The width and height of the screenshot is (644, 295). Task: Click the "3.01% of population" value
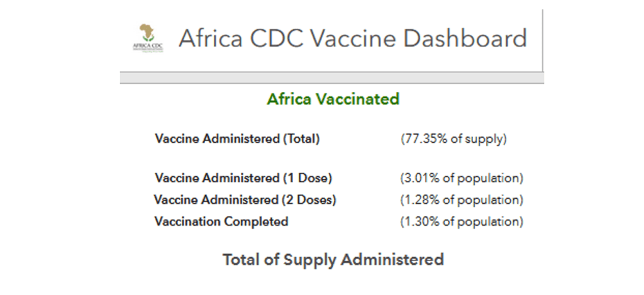coord(462,178)
